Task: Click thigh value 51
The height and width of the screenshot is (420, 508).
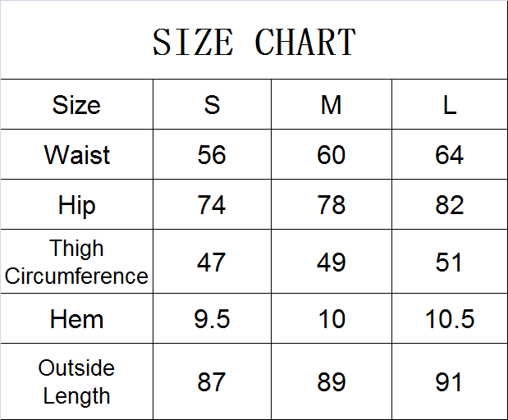Action: (449, 262)
